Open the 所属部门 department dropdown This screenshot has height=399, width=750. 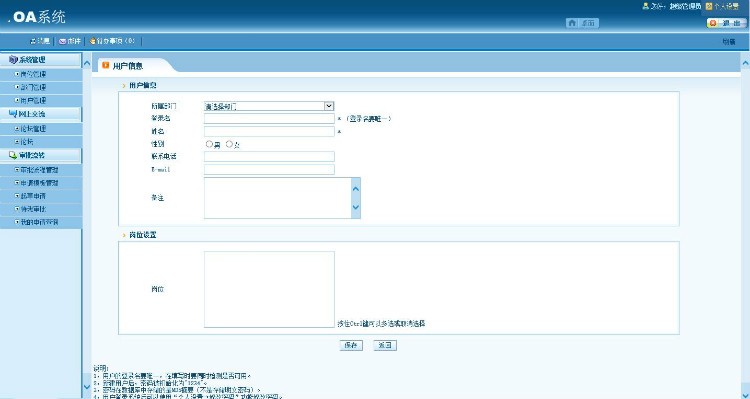pyautogui.click(x=269, y=106)
